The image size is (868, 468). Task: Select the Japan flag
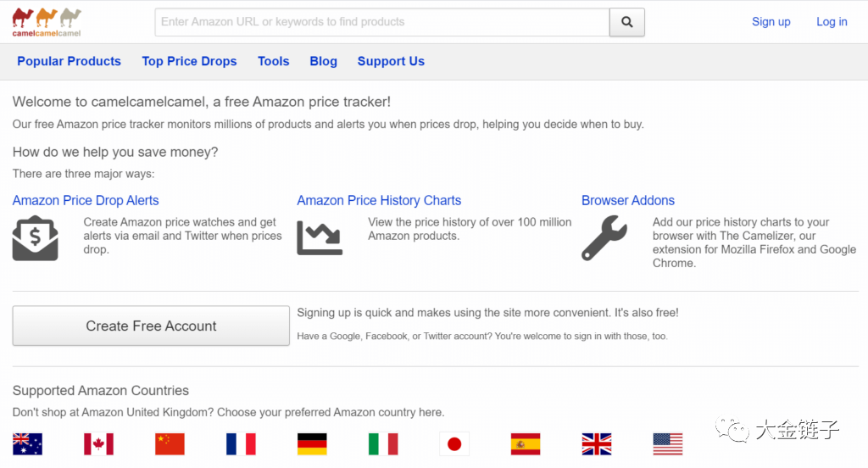tap(454, 443)
